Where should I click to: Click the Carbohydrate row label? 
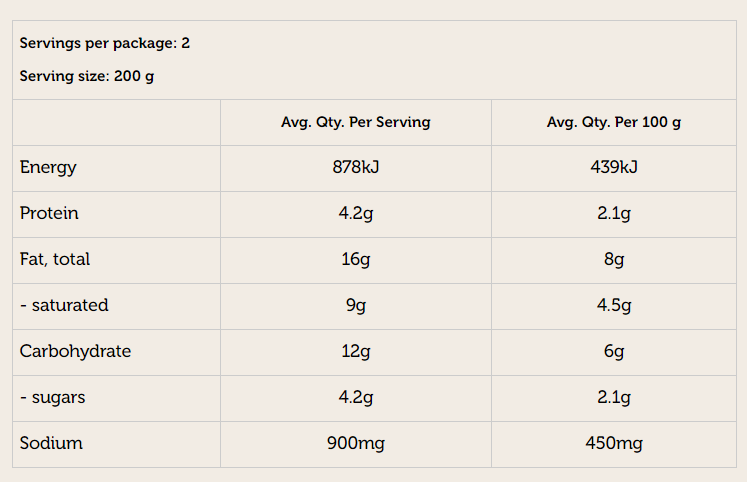pyautogui.click(x=75, y=351)
